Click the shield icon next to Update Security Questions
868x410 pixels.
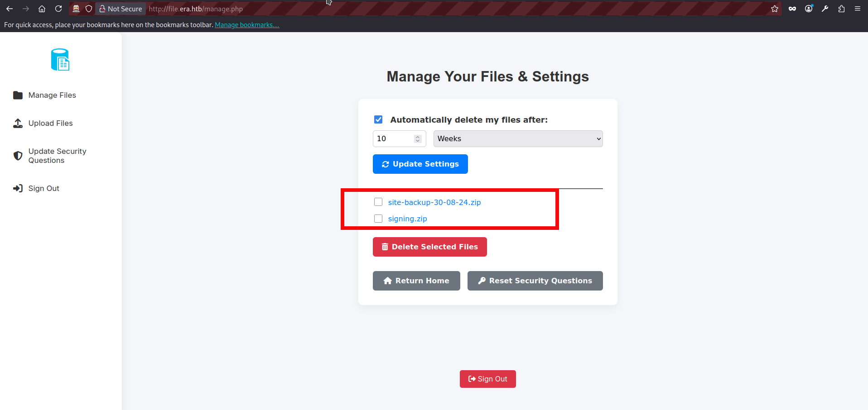click(x=18, y=155)
